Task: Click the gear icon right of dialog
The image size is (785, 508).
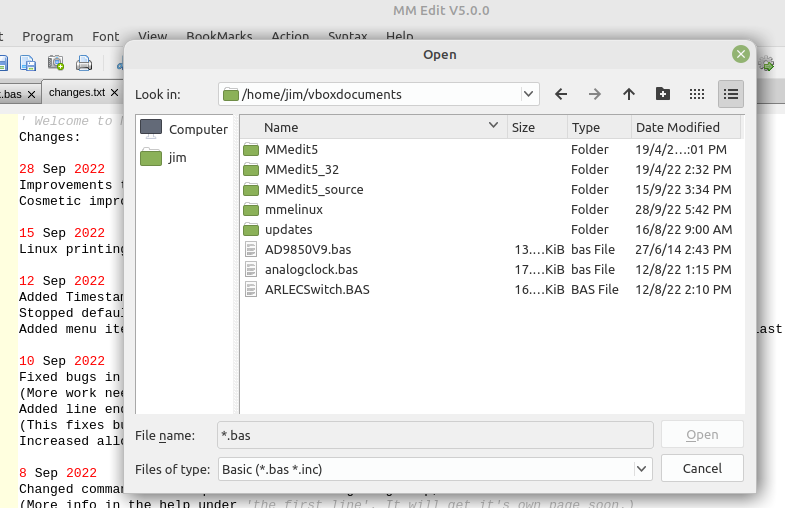Action: (767, 64)
